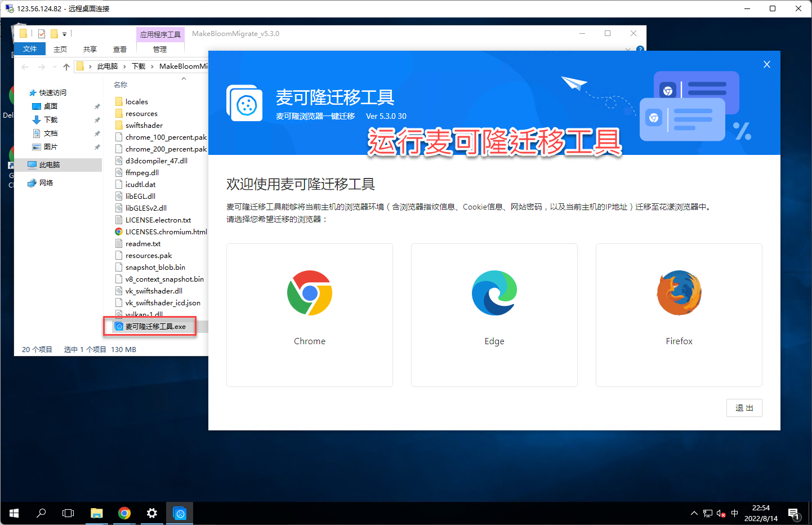Click 此电脑 in the address breadcrumb
The width and height of the screenshot is (812, 525).
pyautogui.click(x=108, y=66)
